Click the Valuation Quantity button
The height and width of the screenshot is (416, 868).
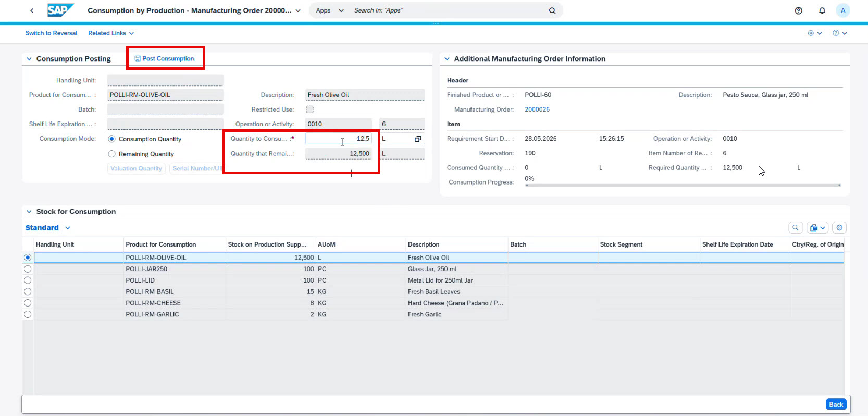(137, 168)
